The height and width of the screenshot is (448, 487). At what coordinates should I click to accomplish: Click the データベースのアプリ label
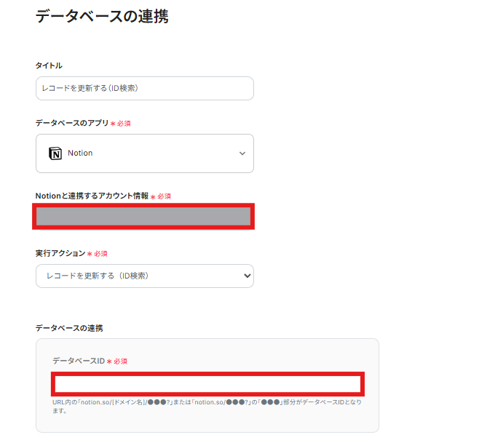[x=72, y=123]
